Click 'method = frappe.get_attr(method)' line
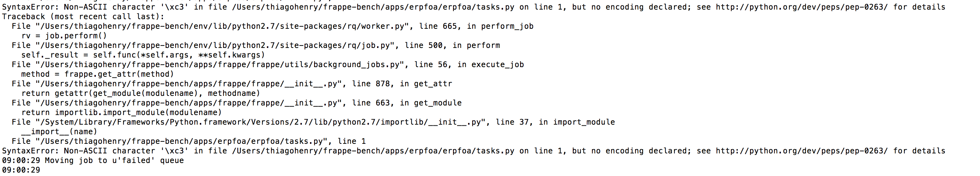 (x=98, y=74)
